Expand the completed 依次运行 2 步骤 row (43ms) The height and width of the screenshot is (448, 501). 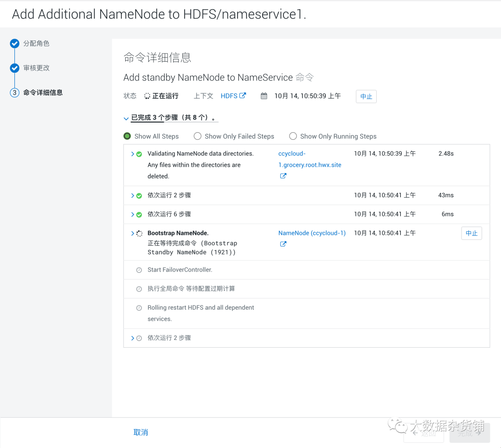pos(133,195)
